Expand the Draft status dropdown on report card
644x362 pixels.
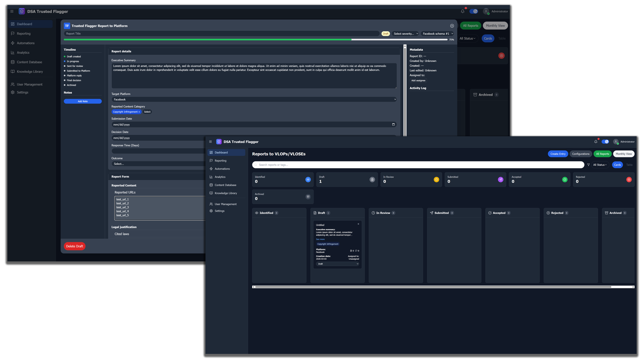click(337, 264)
